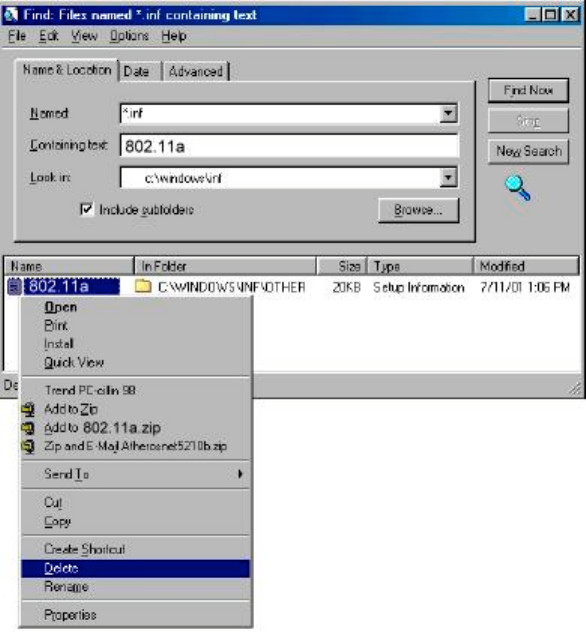Expand the Named field dropdown arrow
This screenshot has height=632, width=586.
[448, 113]
